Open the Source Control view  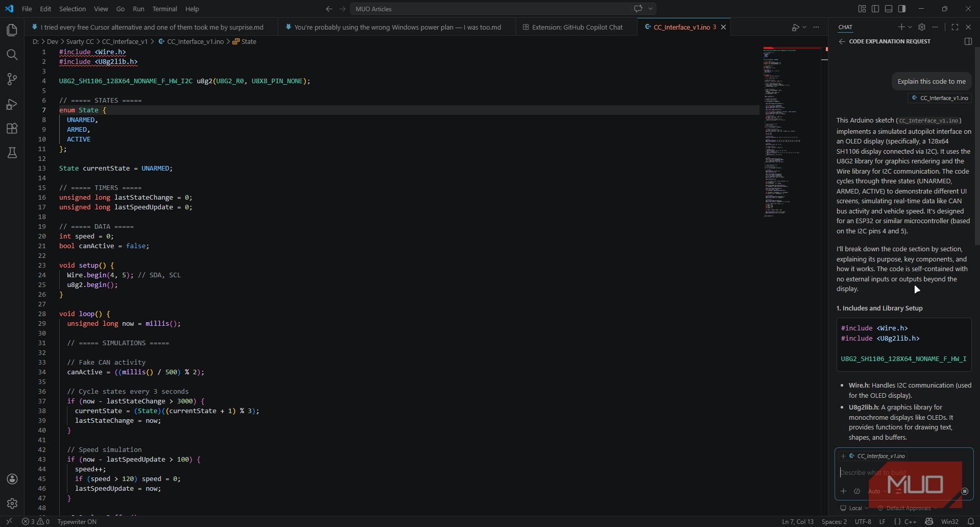pos(12,79)
